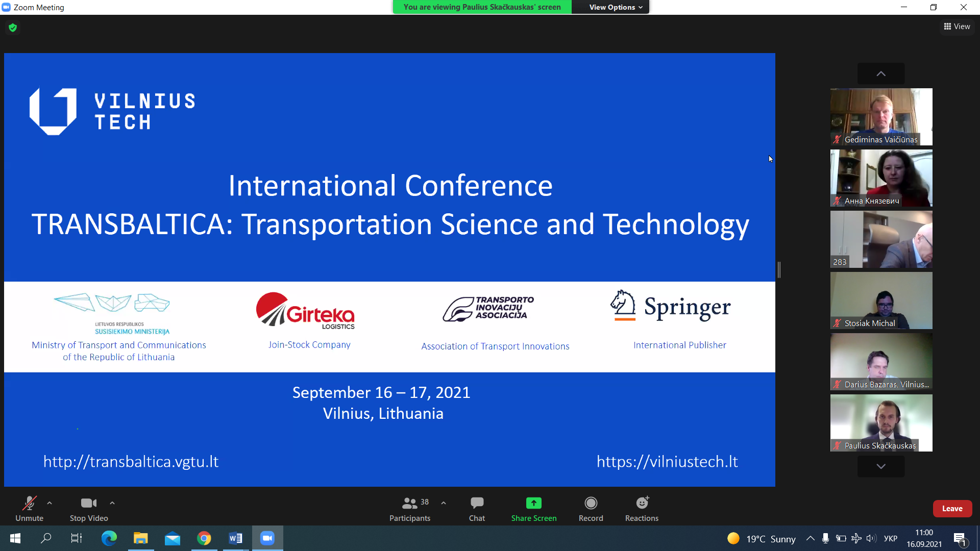Screen dimensions: 980x551
Task: Open the Mail app from the taskbar
Action: 173,538
